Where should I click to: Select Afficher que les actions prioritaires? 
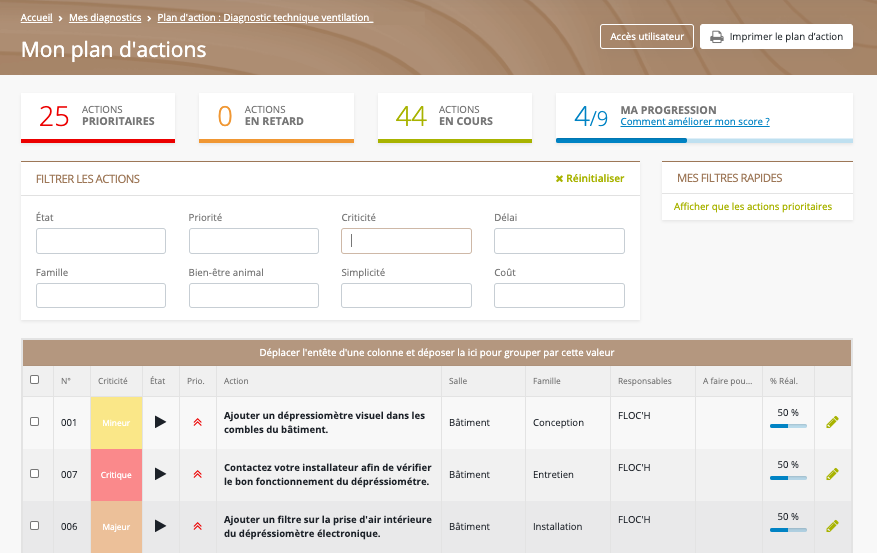(753, 206)
